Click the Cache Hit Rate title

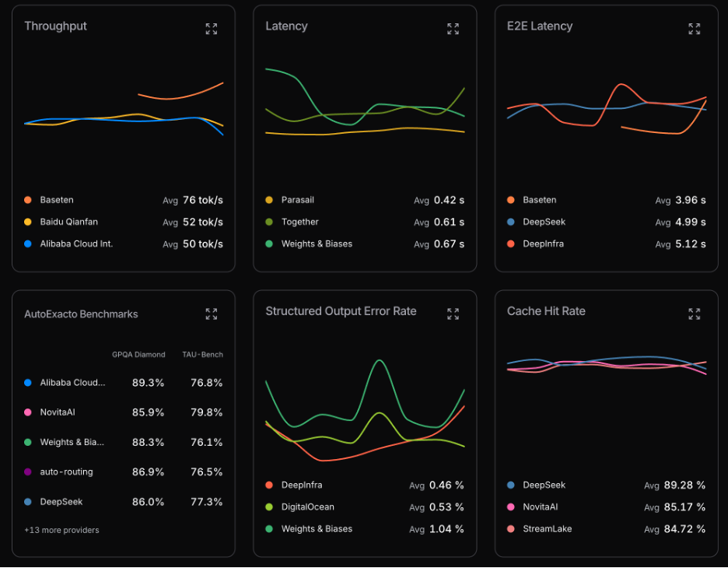pyautogui.click(x=546, y=311)
